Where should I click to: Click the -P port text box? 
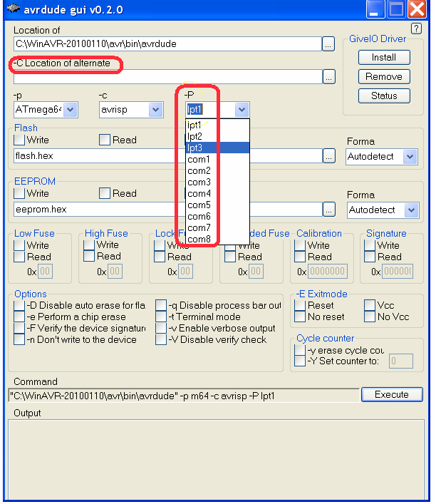(210, 110)
